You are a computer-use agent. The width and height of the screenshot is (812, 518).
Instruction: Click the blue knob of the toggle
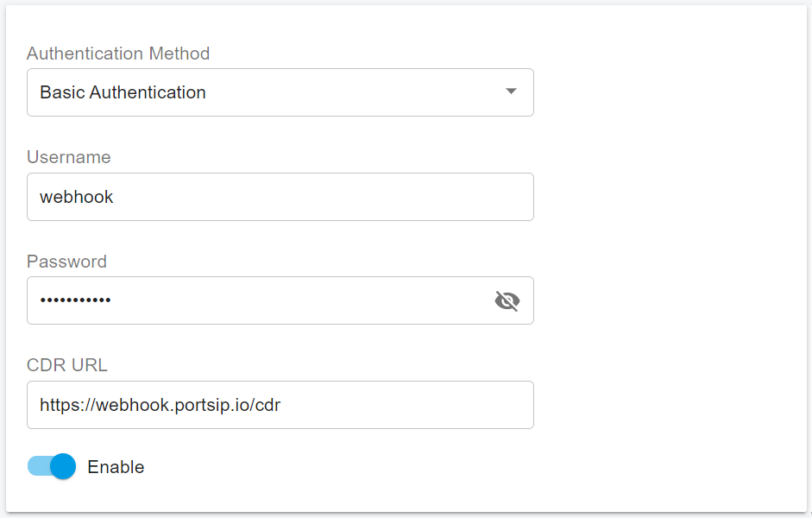(x=63, y=467)
